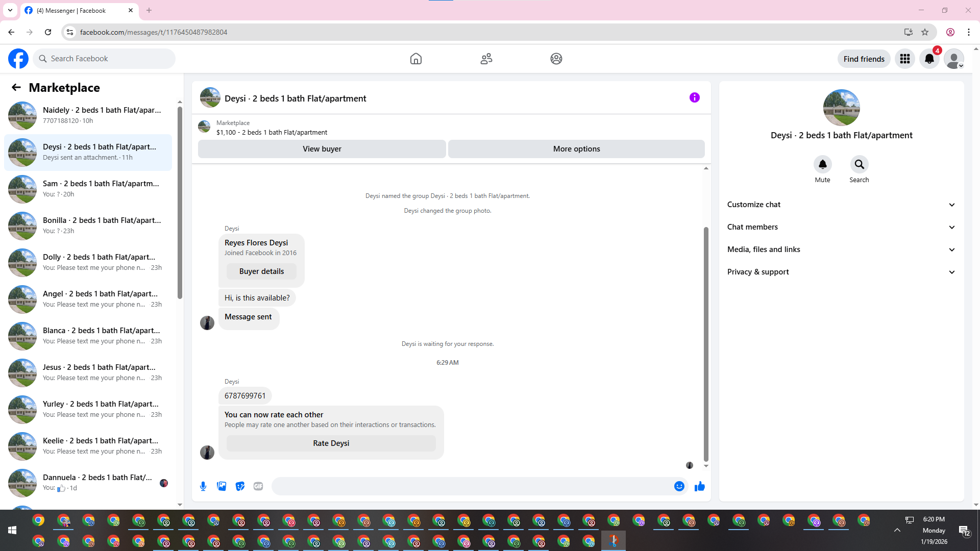Toggle the purple conversation info panel button
The image size is (980, 551).
(694, 97)
